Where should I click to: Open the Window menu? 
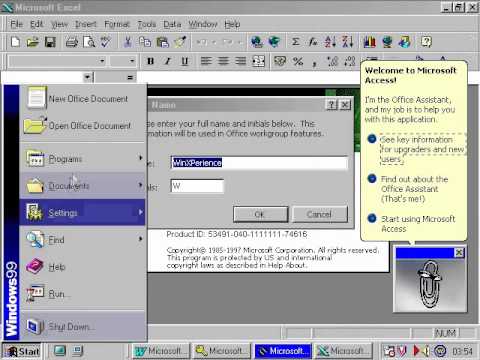(x=203, y=24)
